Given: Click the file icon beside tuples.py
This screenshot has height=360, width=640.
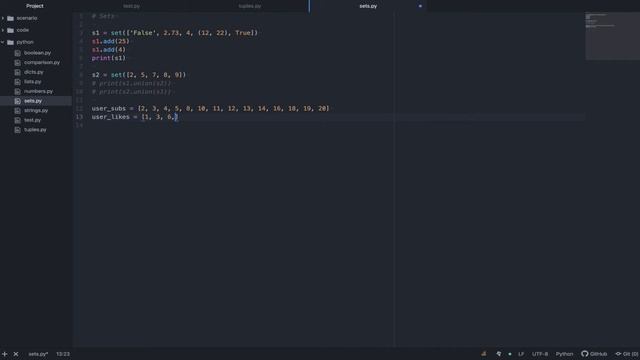Looking at the screenshot, I should pos(18,130).
